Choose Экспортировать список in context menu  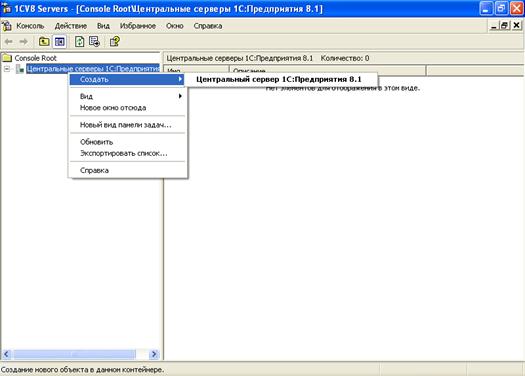[127, 153]
